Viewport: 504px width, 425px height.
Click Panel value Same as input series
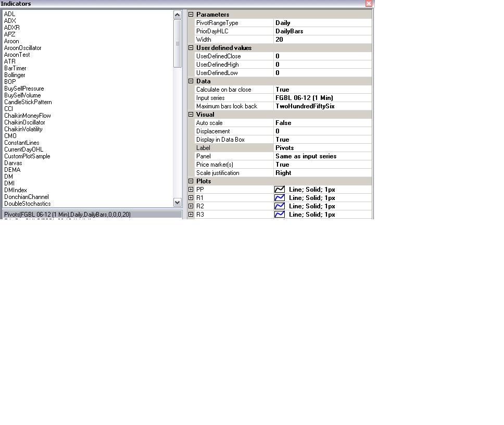[x=323, y=156]
